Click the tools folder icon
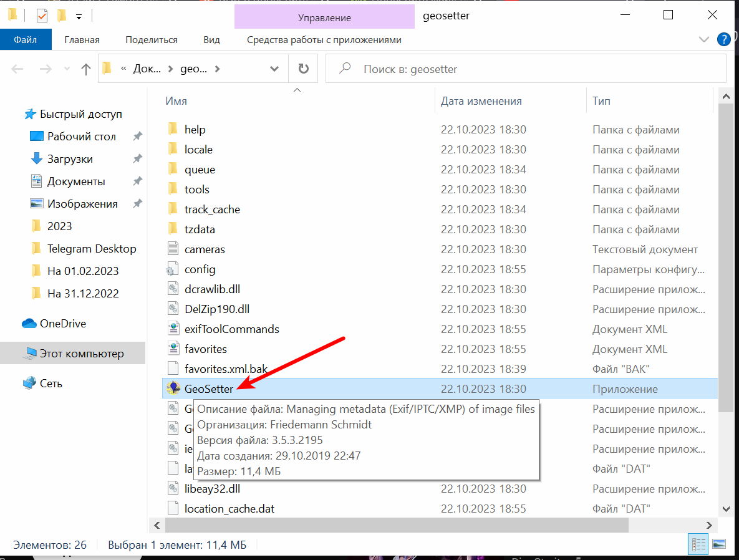This screenshot has height=560, width=739. 173,188
